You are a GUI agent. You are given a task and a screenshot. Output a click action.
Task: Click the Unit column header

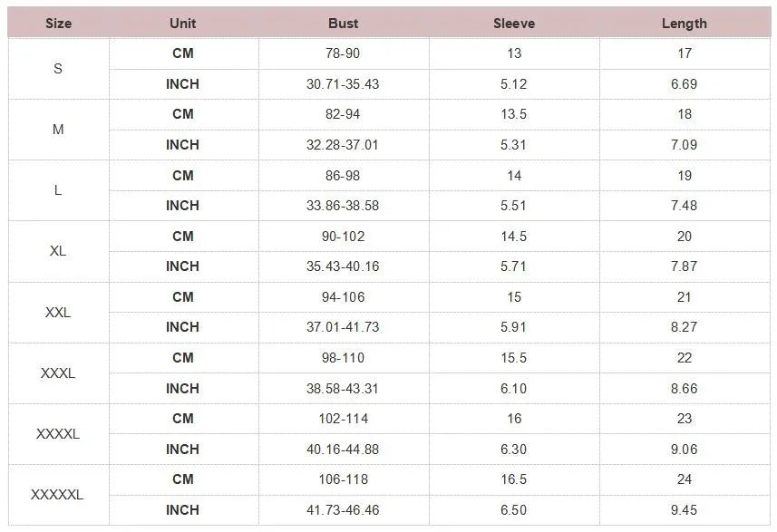click(x=182, y=24)
